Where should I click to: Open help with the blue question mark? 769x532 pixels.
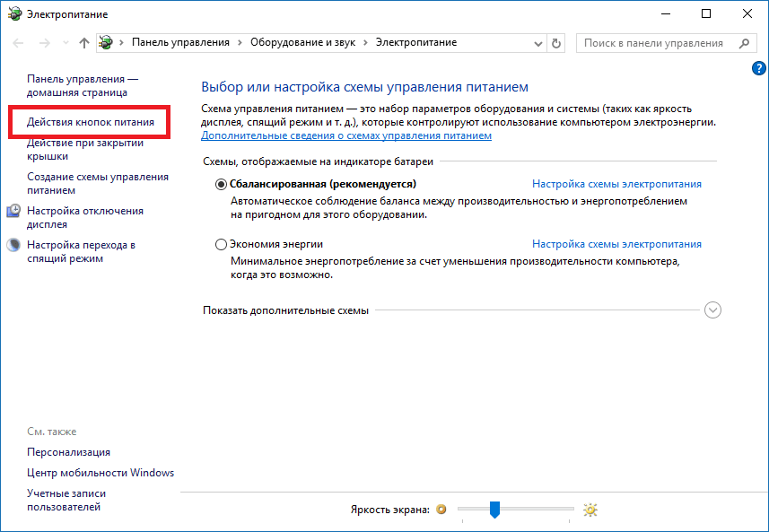tap(758, 68)
